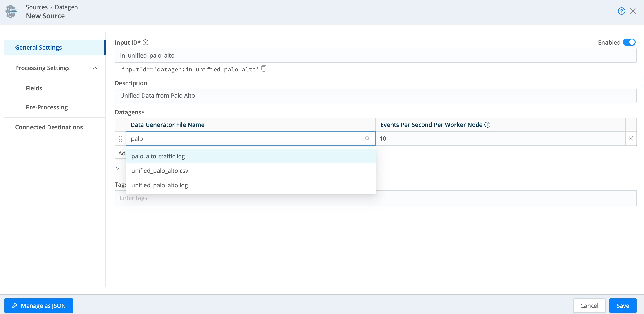Go to Connected Destinations tab
The height and width of the screenshot is (314, 644).
tap(49, 127)
